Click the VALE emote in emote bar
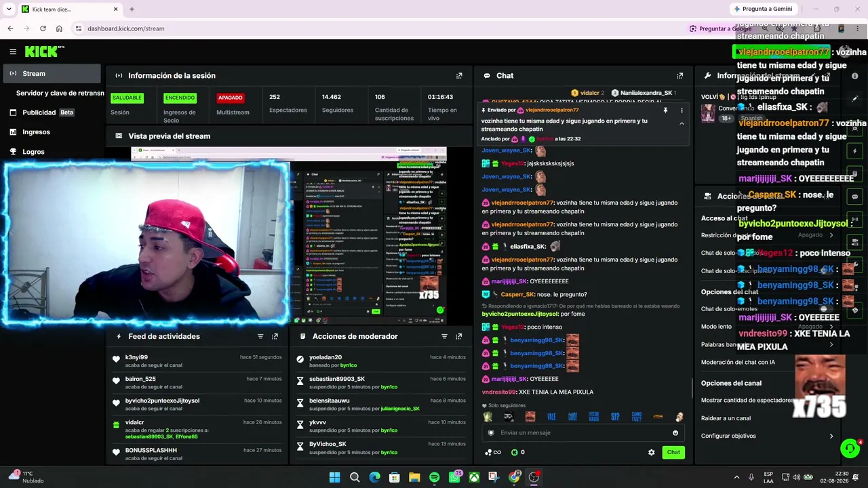This screenshot has width=868, height=488. (x=551, y=417)
